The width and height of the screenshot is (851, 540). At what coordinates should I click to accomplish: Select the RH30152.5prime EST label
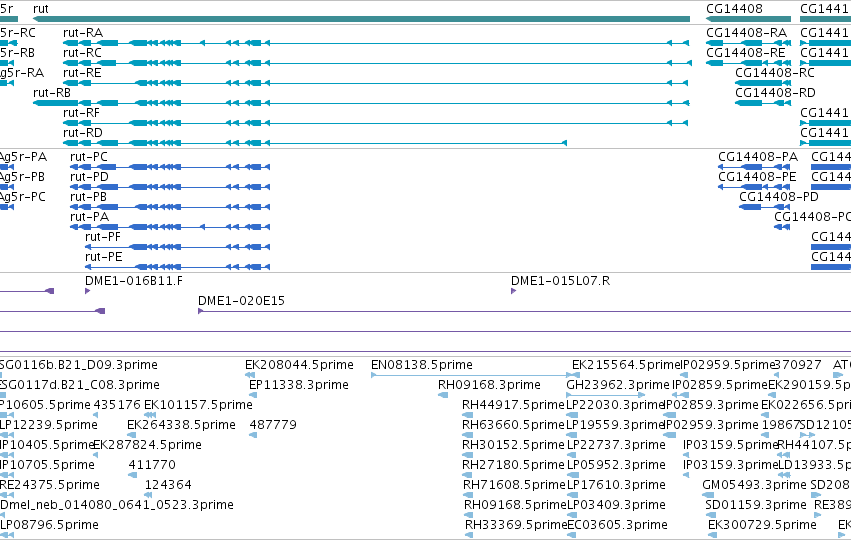coord(513,445)
